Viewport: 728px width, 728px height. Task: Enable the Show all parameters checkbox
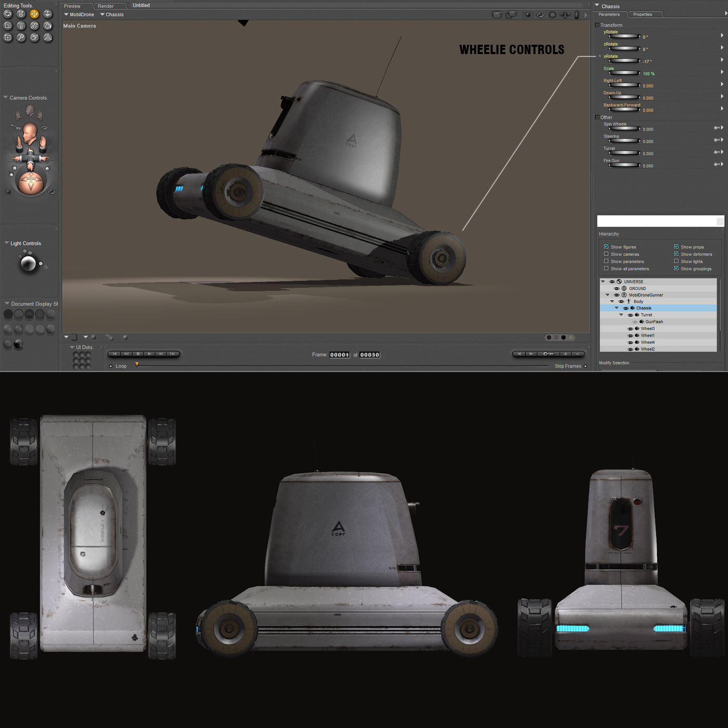(x=606, y=268)
